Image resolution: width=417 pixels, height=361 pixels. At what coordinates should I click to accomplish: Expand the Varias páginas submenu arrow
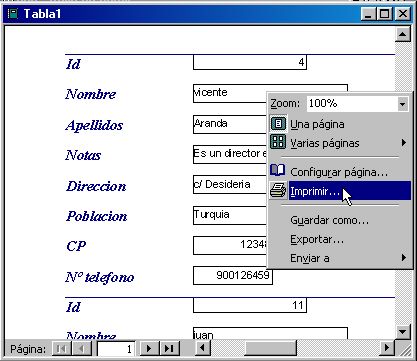[404, 143]
